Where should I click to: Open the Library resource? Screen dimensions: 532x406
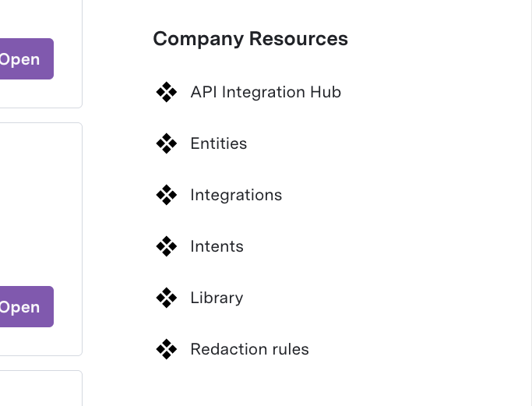point(217,298)
